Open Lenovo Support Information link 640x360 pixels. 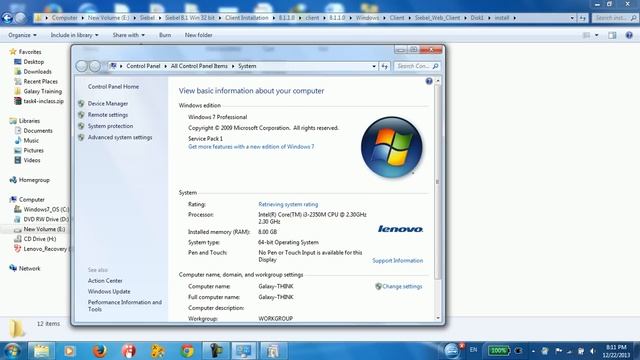coord(398,260)
